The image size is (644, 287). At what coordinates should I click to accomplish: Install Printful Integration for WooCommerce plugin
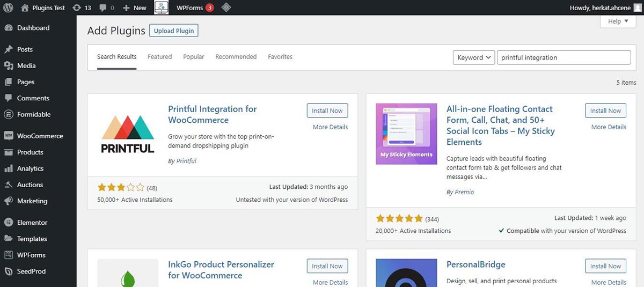tap(327, 111)
